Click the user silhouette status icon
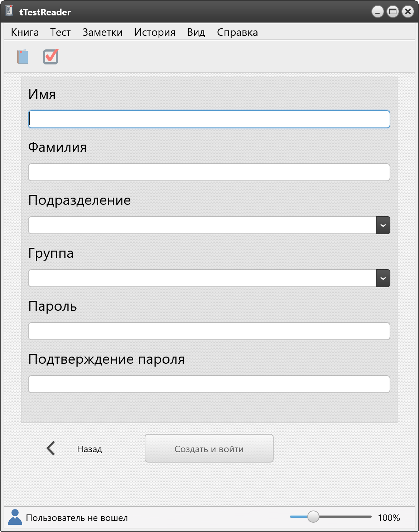The image size is (419, 532). pos(15,517)
